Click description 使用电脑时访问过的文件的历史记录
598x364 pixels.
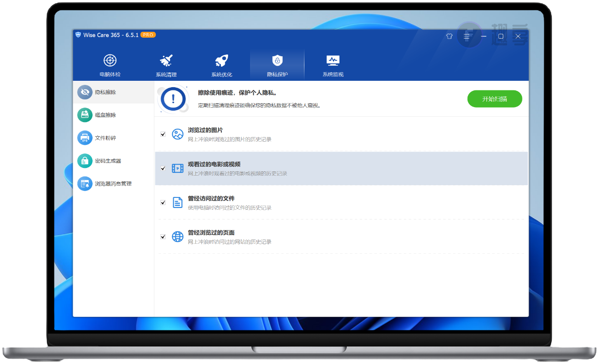pyautogui.click(x=229, y=208)
